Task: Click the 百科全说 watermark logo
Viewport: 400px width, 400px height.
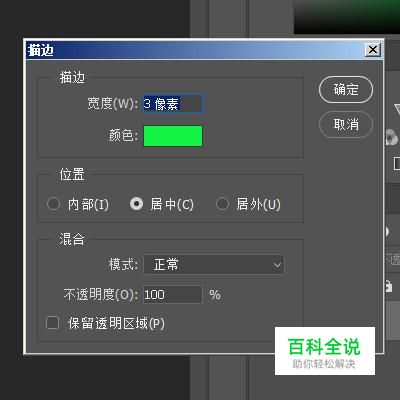Action: pyautogui.click(x=325, y=351)
